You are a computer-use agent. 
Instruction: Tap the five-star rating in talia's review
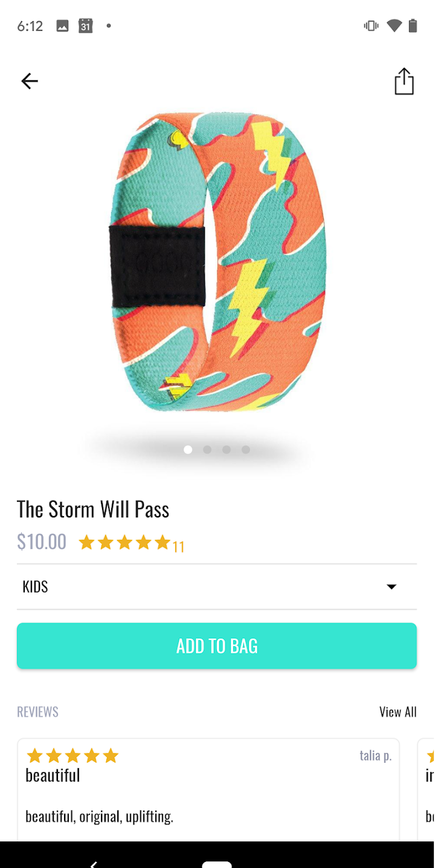[x=72, y=756]
